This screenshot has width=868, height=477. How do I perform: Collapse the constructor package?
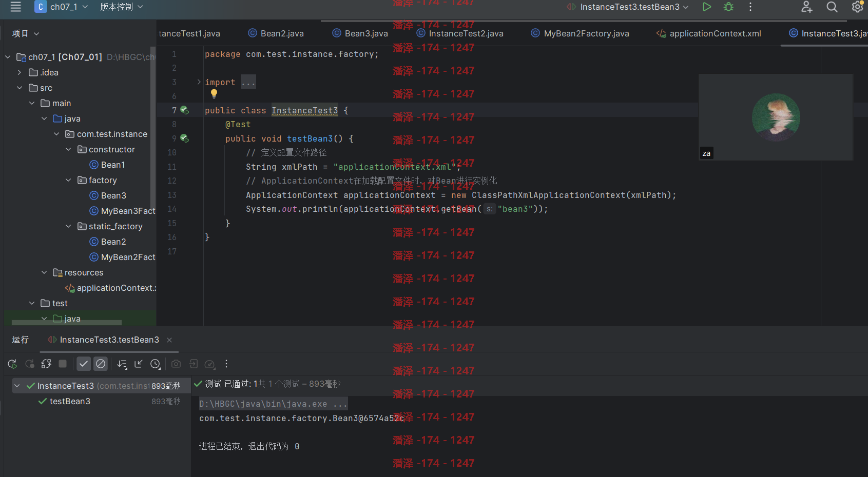click(x=68, y=149)
